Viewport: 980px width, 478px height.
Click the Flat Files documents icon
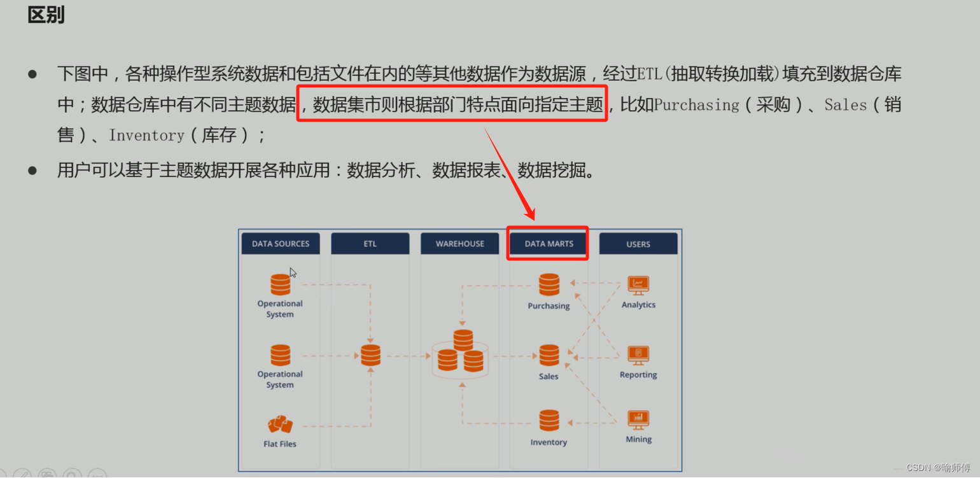coord(280,425)
